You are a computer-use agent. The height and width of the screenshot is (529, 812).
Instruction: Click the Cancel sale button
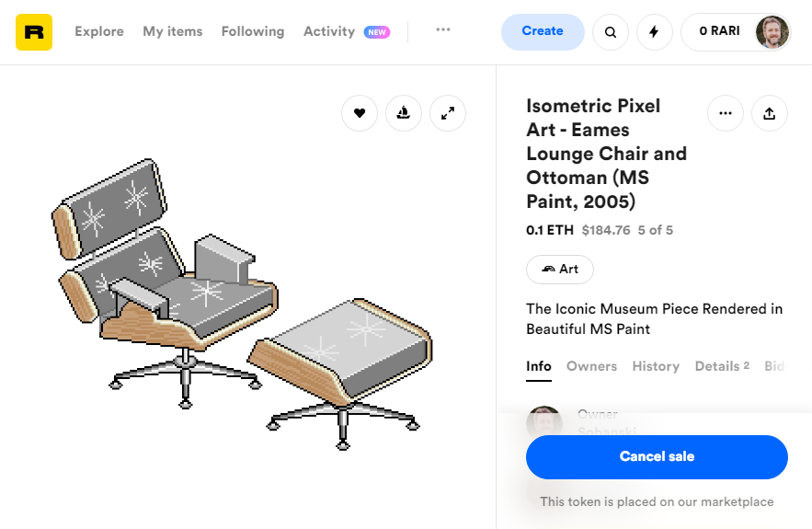coord(657,457)
